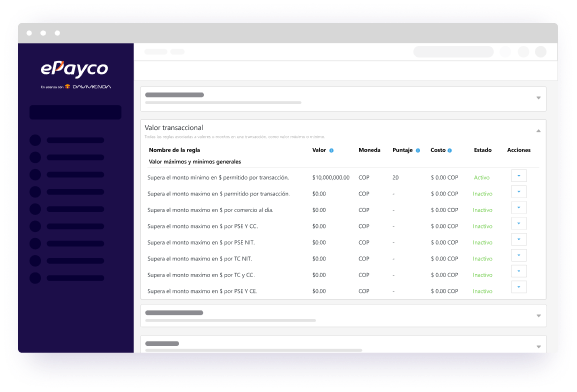
Task: Click the ePayco logo in sidebar
Action: click(x=74, y=69)
